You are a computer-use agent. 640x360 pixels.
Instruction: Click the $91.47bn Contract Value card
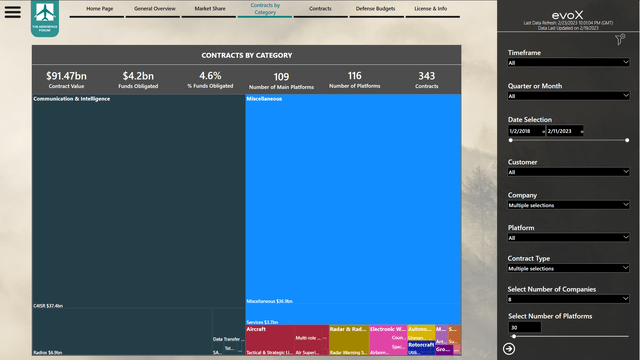click(x=66, y=80)
